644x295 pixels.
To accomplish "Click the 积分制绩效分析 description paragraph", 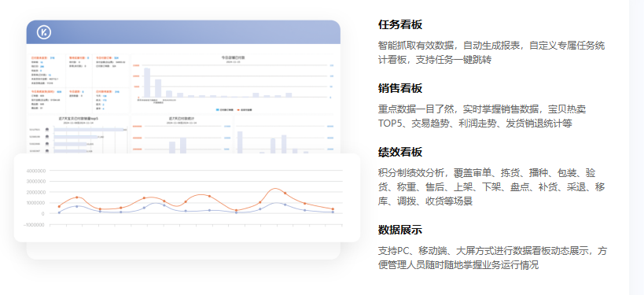I will pyautogui.click(x=491, y=187).
